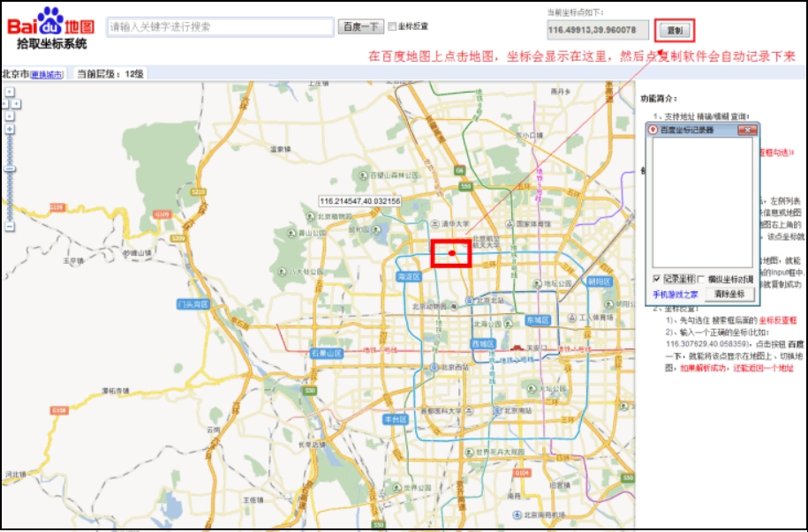808x532 pixels.
Task: Click the 朝阳区 district label
Action: (599, 281)
